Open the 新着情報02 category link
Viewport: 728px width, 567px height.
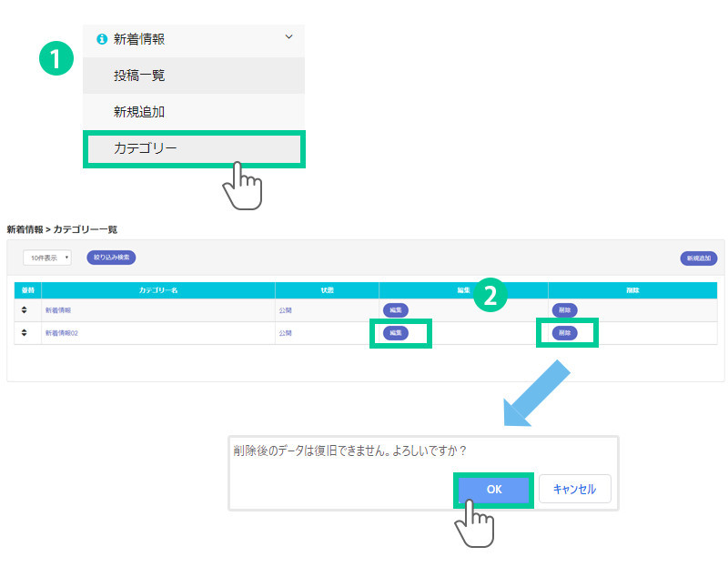tap(62, 333)
